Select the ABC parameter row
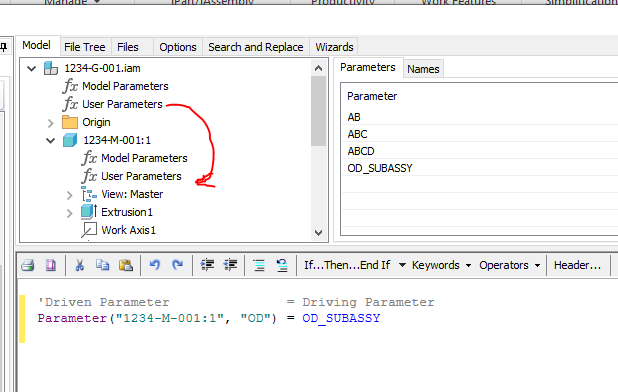This screenshot has width=618, height=392. point(479,134)
